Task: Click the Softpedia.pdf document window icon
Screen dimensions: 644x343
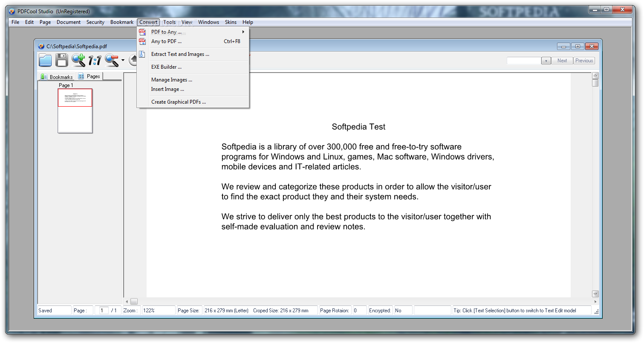Action: tap(41, 46)
